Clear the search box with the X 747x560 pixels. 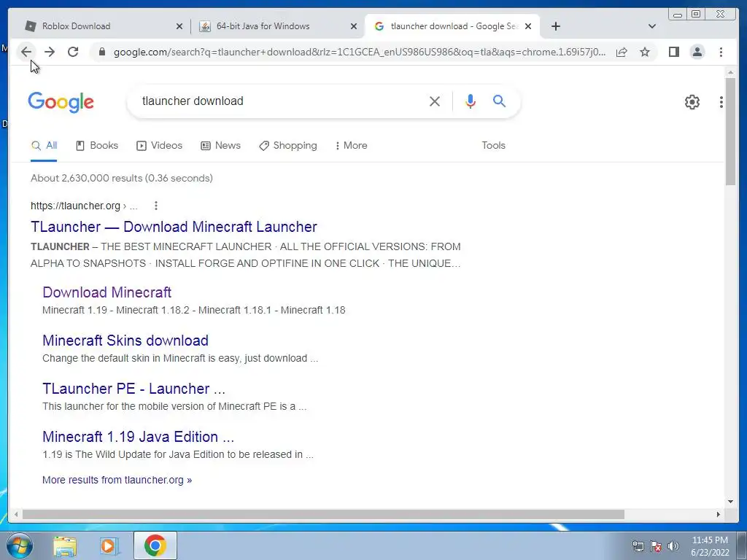coord(435,101)
